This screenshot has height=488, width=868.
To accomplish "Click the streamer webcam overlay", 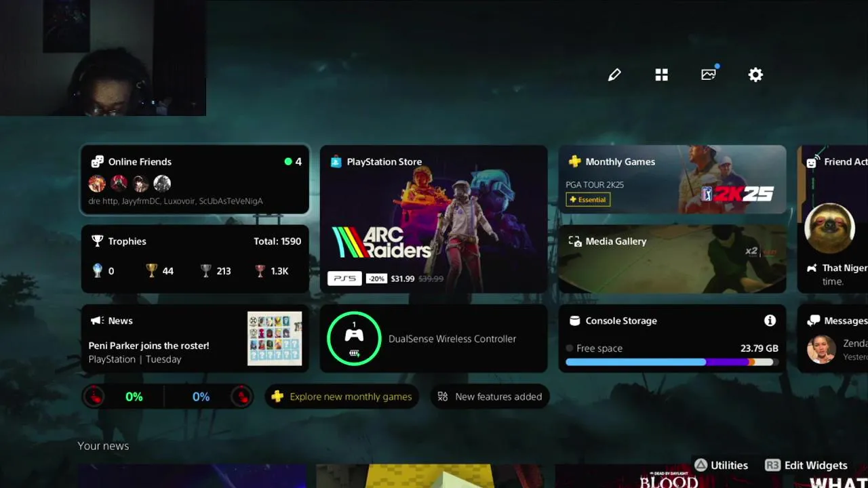I will pos(103,58).
